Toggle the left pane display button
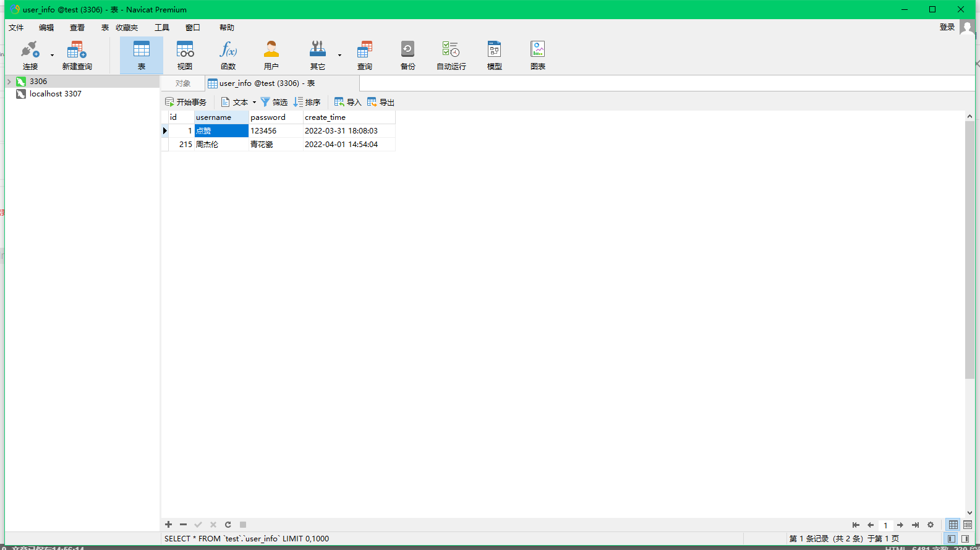Screen dimensions: 980x550 coord(952,539)
